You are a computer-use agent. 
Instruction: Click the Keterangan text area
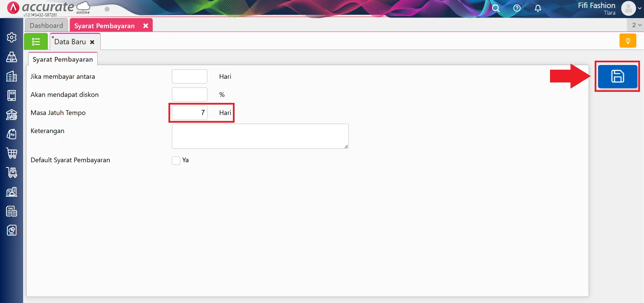pyautogui.click(x=260, y=136)
